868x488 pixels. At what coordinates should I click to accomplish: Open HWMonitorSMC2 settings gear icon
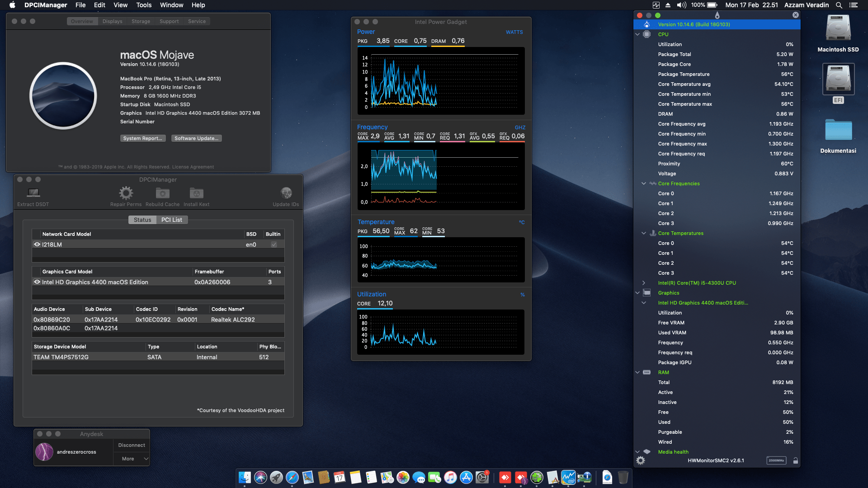click(641, 460)
